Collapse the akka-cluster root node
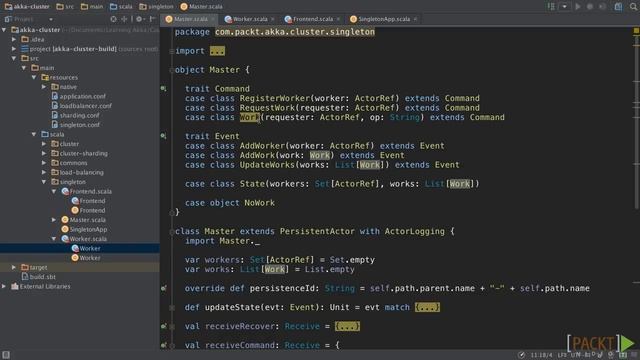The image size is (640, 360). (x=4, y=30)
